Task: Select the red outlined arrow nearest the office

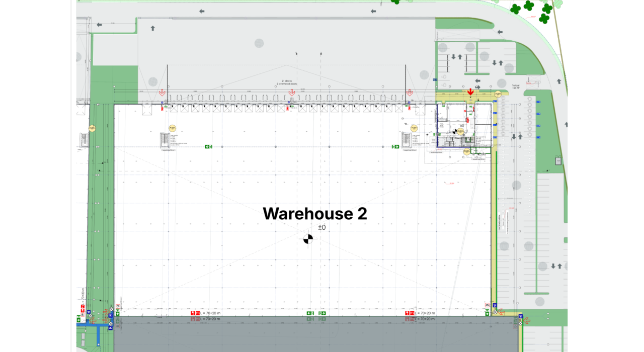Action: 410,93
